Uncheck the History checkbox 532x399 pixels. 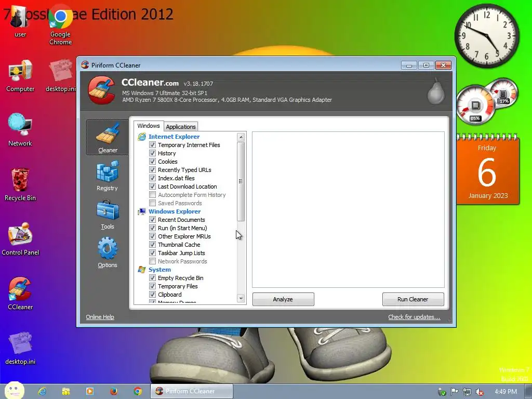click(x=152, y=153)
